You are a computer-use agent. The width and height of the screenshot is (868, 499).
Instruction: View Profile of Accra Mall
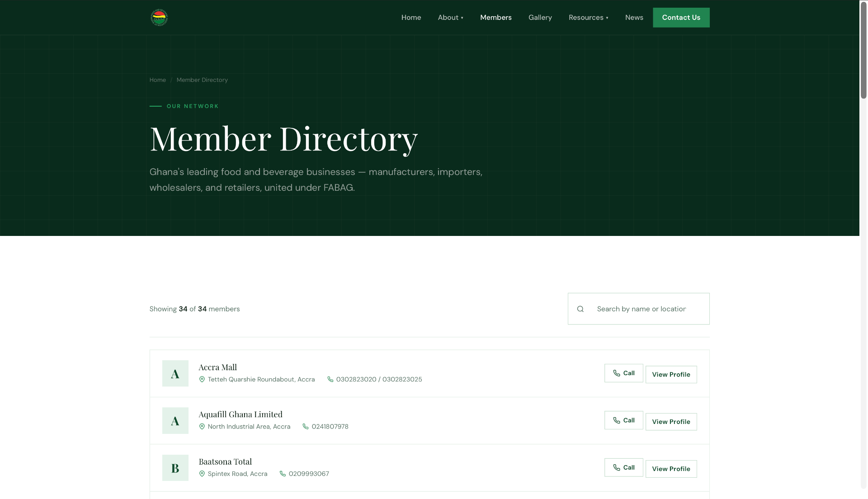[x=671, y=375]
